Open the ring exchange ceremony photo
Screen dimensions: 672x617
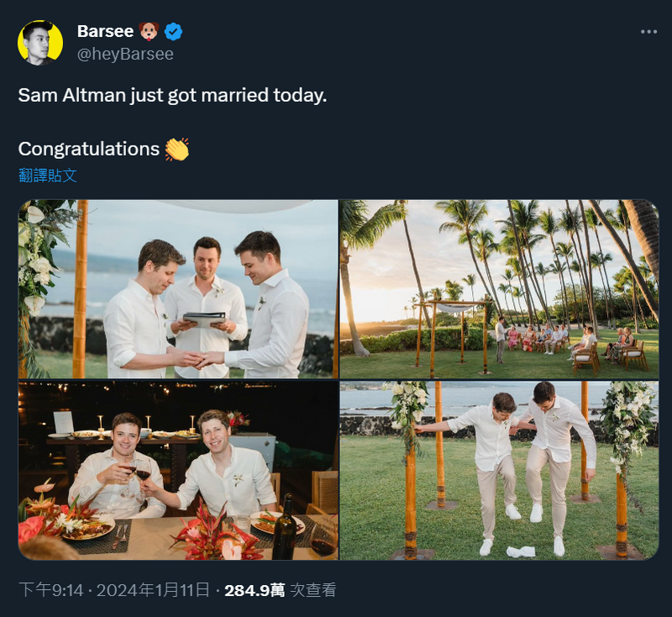coord(178,289)
